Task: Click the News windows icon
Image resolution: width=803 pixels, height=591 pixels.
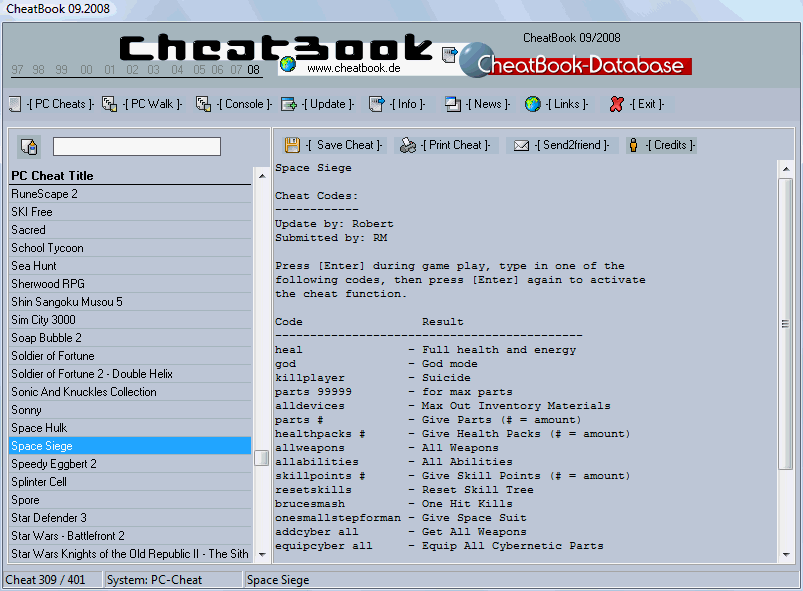Action: [453, 104]
